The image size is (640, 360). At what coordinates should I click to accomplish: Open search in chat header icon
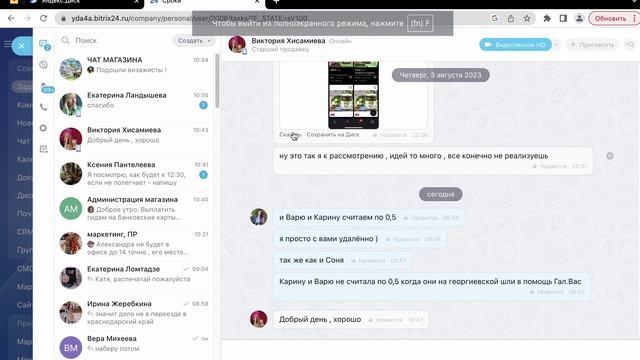[630, 44]
